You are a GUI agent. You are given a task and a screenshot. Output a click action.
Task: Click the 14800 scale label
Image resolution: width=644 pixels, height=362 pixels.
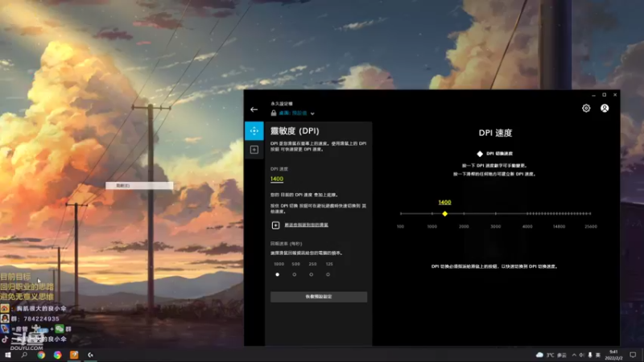(559, 227)
